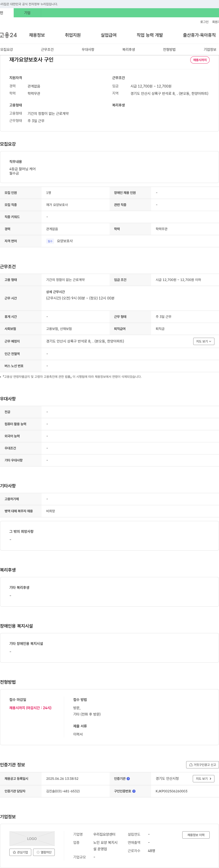The width and height of the screenshot is (219, 868).
Task: Click the company LOGO placeholder image
Action: [32, 839]
